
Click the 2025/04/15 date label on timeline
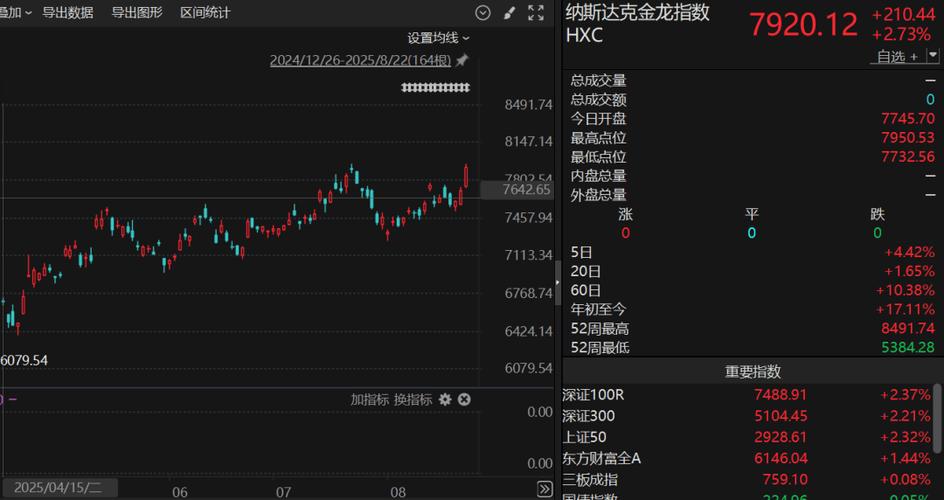click(x=59, y=487)
